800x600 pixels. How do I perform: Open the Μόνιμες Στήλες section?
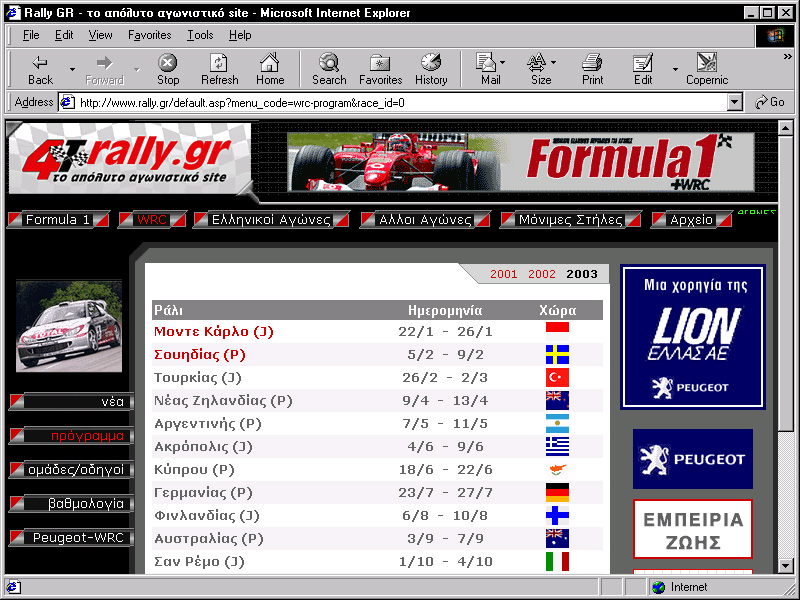(x=570, y=220)
